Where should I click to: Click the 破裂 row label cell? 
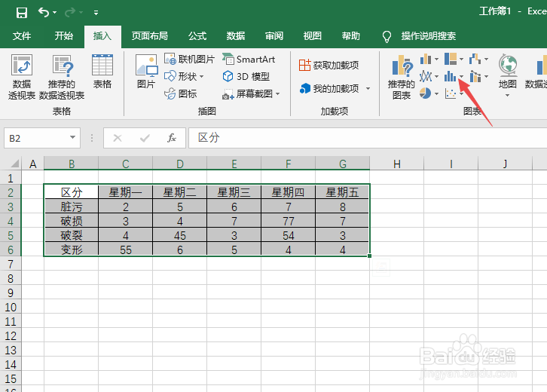[71, 235]
